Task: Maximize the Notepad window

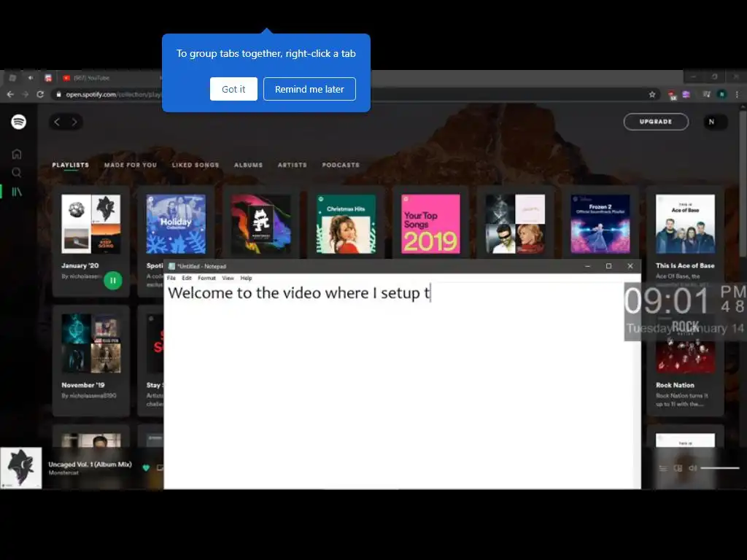Action: [608, 266]
